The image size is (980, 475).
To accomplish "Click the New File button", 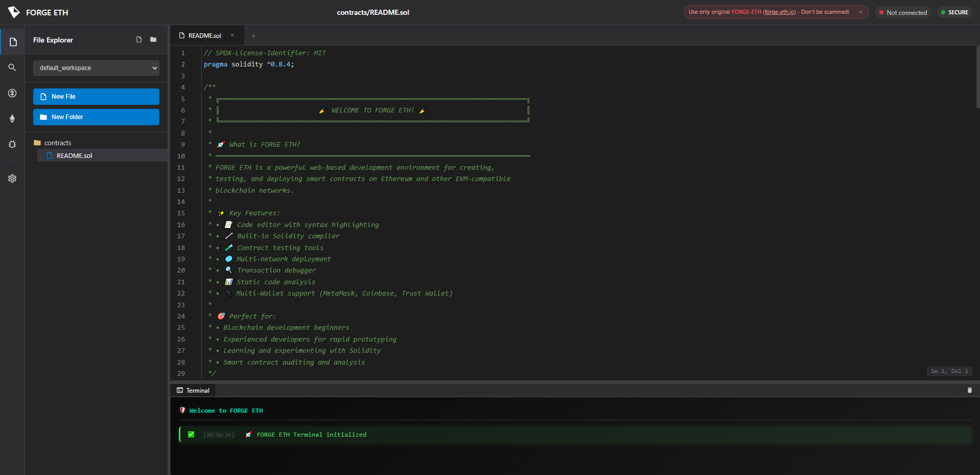I will click(x=96, y=97).
